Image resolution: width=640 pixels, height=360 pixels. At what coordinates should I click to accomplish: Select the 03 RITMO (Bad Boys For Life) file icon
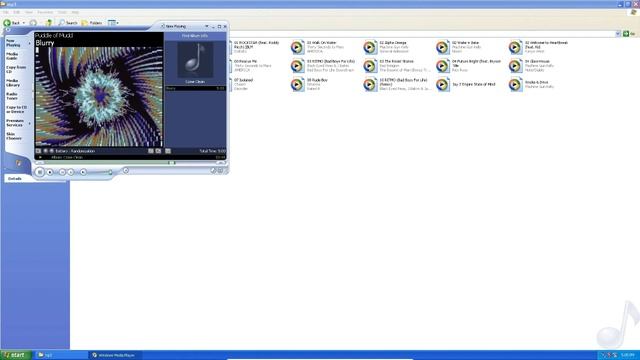click(x=298, y=66)
